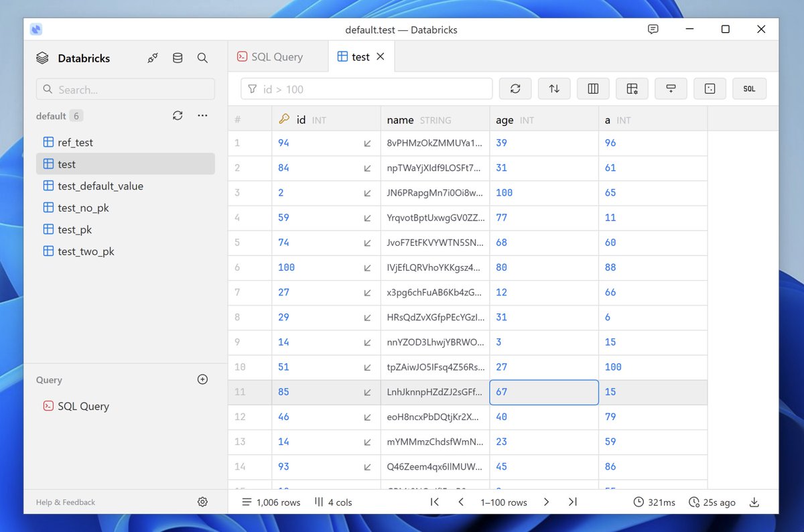Select name cell starting with 8vPHMzOkZMMUYa1
This screenshot has height=532, width=804.
[x=435, y=143]
